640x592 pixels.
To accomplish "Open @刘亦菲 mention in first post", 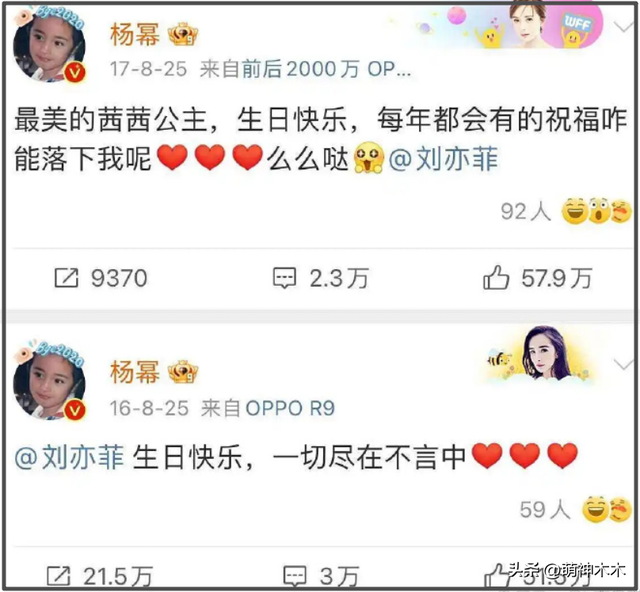I will [443, 159].
